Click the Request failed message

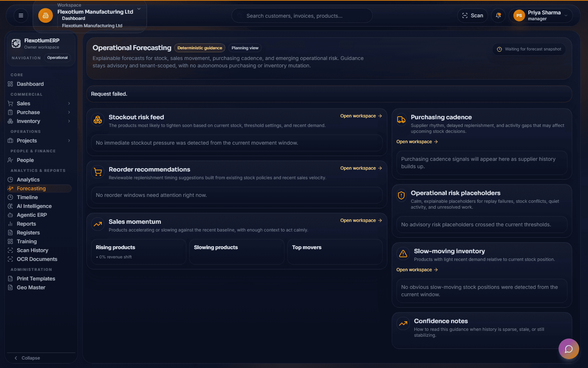point(109,94)
